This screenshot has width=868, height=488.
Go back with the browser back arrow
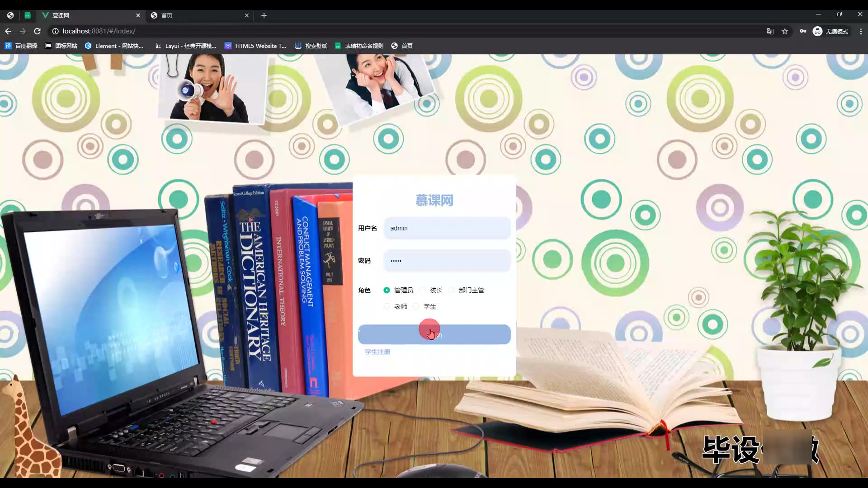8,31
